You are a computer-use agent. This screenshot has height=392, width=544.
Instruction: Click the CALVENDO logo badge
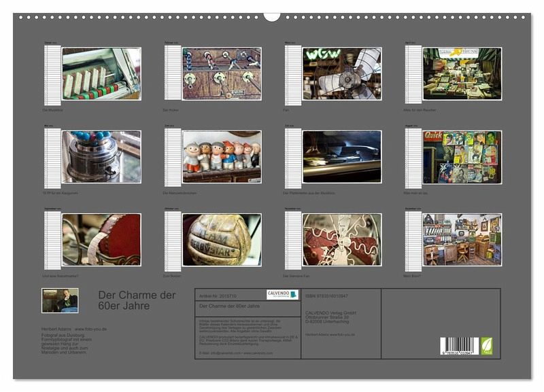click(x=282, y=294)
